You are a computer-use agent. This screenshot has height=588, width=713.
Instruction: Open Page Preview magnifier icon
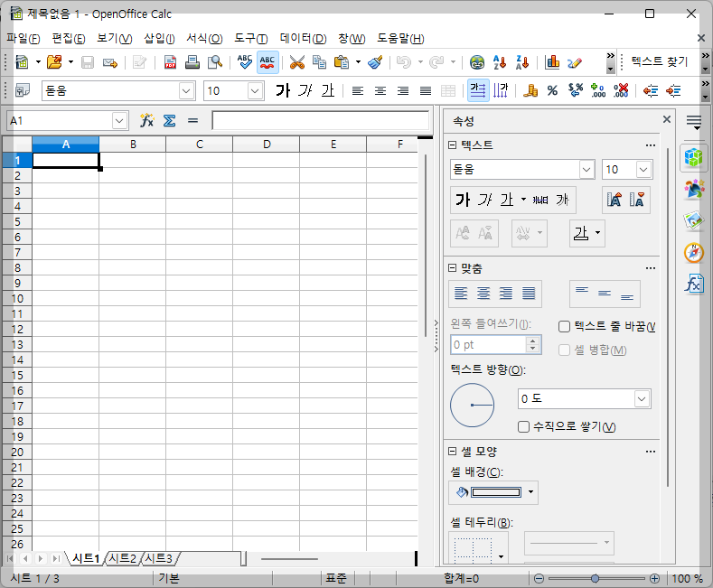coord(215,61)
